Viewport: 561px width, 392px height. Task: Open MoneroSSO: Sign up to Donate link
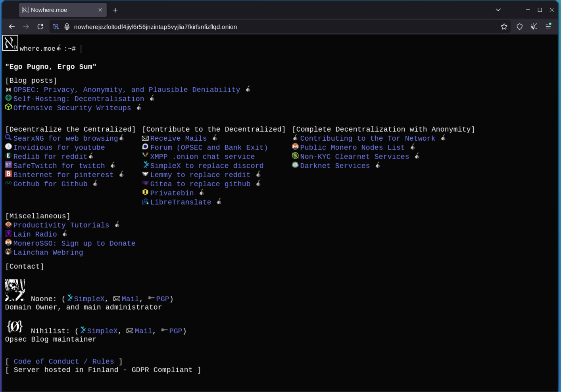pos(74,244)
